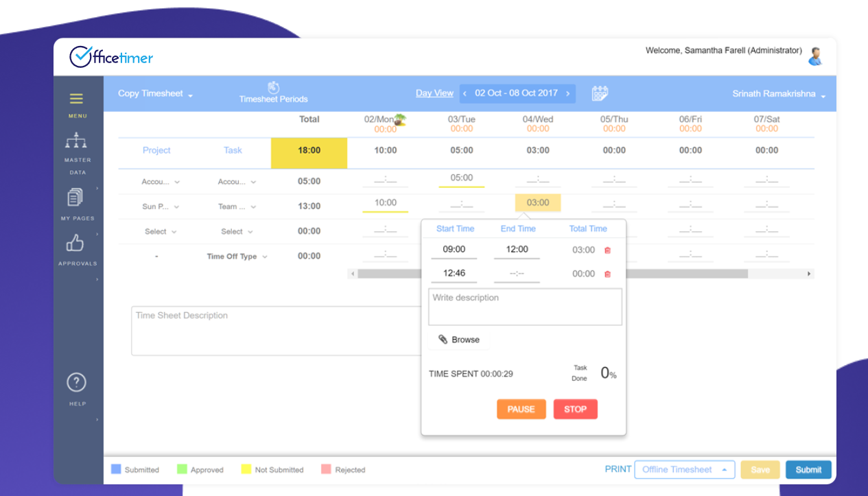Click the administrator profile avatar
Image resolution: width=868 pixels, height=496 pixels.
coord(815,56)
